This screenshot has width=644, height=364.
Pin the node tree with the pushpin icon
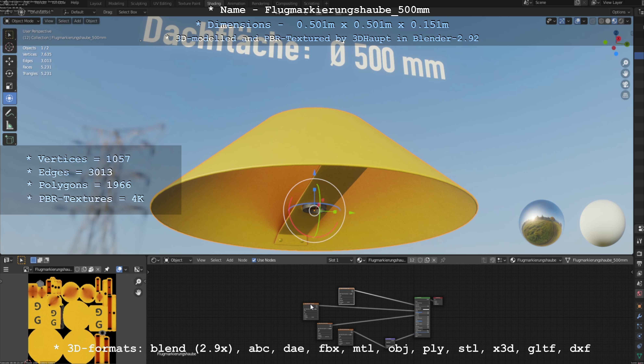coord(443,260)
